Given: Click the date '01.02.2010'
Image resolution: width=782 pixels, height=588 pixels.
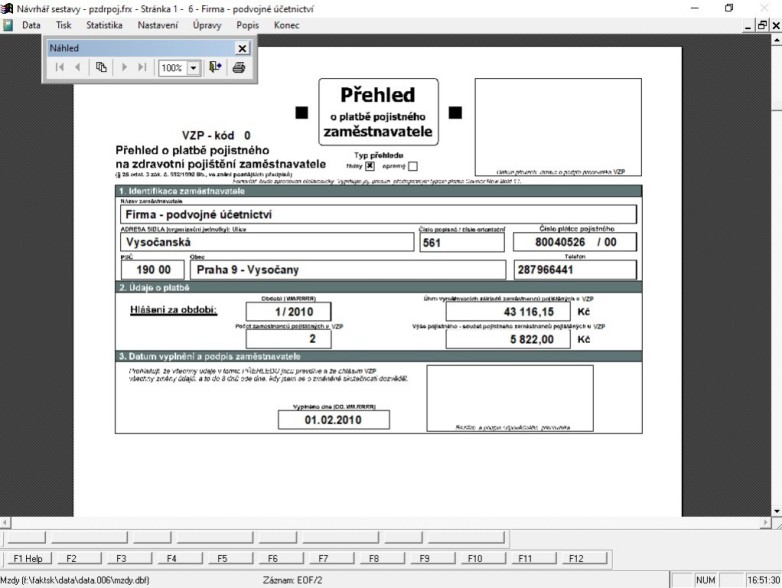Looking at the screenshot, I should (x=334, y=419).
